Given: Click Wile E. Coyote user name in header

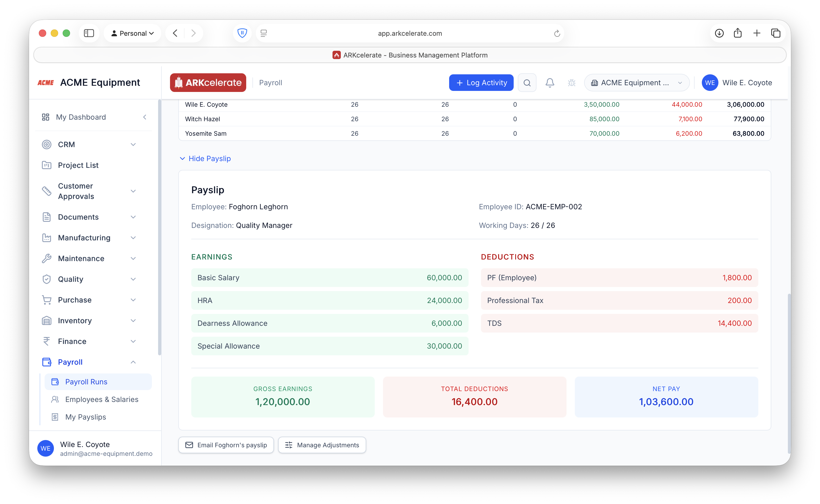Looking at the screenshot, I should tap(747, 83).
